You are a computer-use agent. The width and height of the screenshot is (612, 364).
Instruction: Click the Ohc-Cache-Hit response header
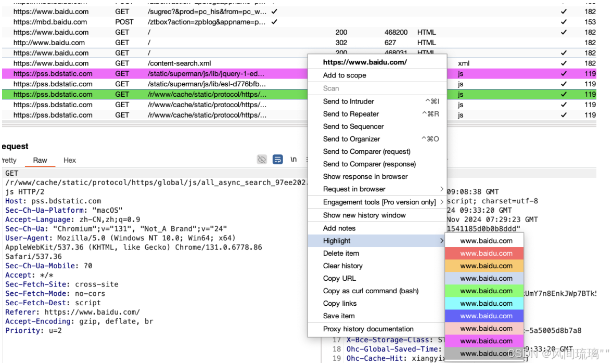[x=395, y=358]
